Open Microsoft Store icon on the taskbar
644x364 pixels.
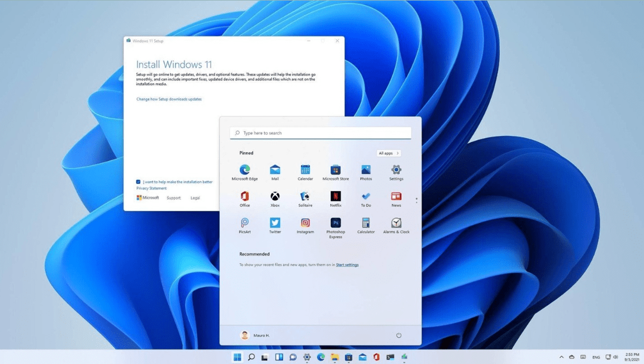[x=349, y=357]
